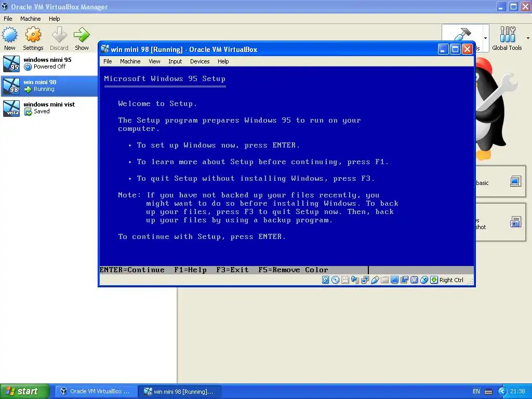Click the USB devices status icon
Image resolution: width=532 pixels, height=399 pixels.
click(x=375, y=280)
